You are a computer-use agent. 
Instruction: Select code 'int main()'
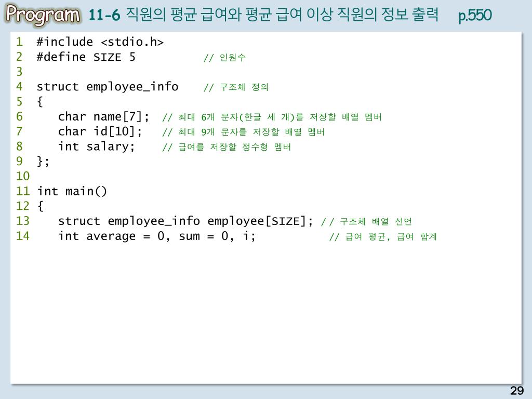click(x=72, y=191)
